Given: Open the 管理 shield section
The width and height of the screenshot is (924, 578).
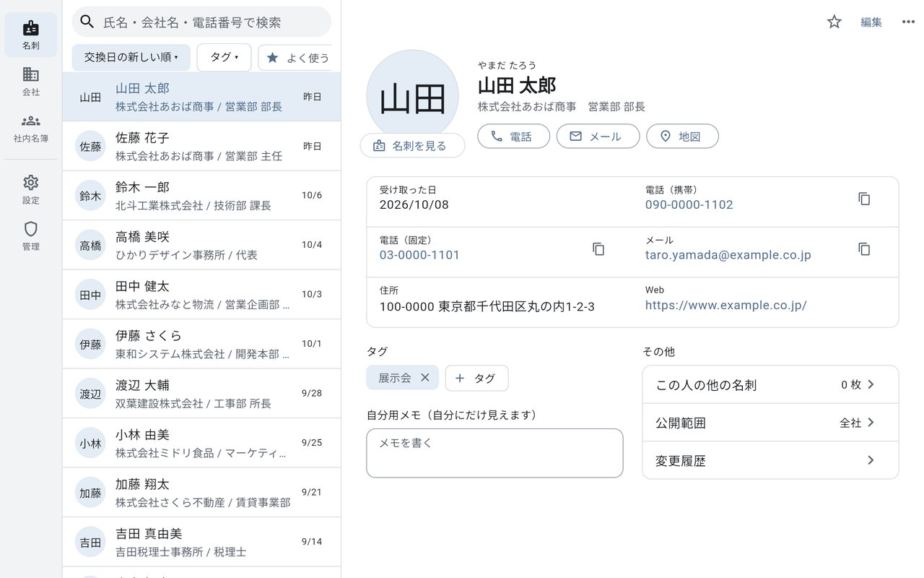Looking at the screenshot, I should click(30, 236).
